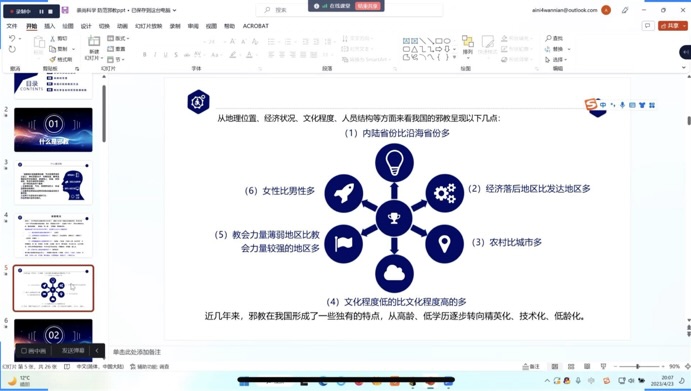Click the New Slide (新建幻灯片) icon
Viewport: 691px width, 391px height.
coord(94,42)
